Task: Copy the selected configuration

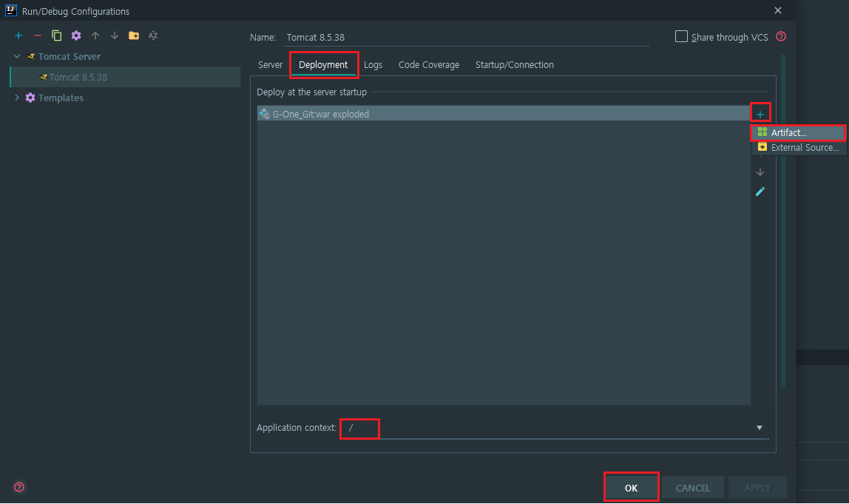Action: [x=56, y=35]
